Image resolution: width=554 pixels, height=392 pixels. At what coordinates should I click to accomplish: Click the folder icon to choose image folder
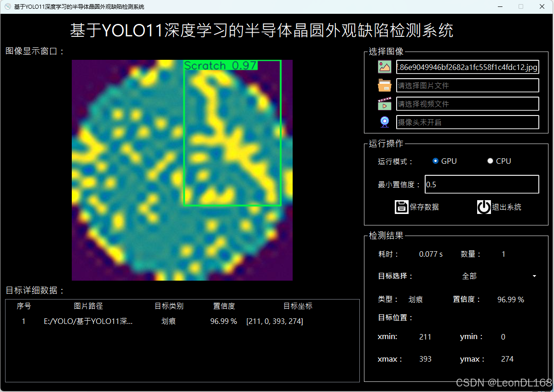385,85
